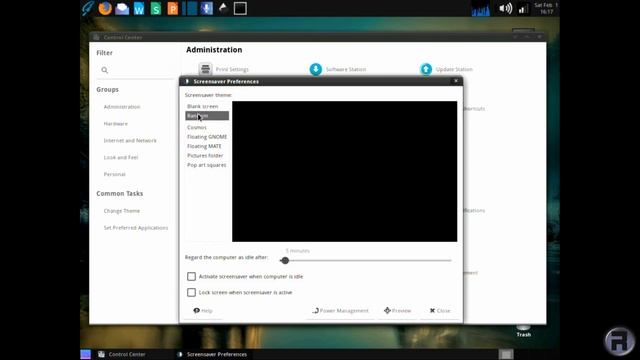Open the system monitor graph applet

pos(481,9)
